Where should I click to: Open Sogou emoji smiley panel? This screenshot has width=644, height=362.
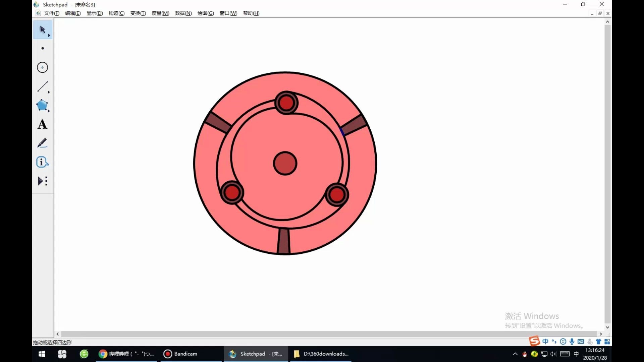(563, 341)
